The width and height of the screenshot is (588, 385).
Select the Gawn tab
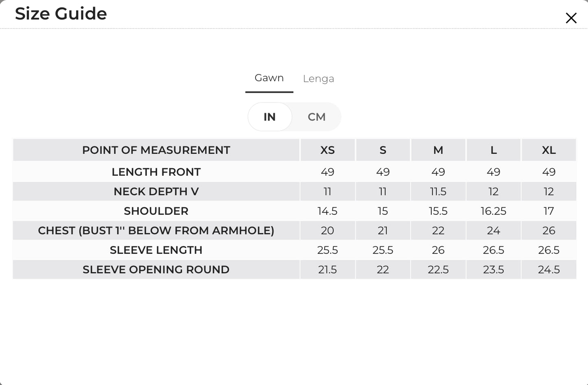pos(269,78)
